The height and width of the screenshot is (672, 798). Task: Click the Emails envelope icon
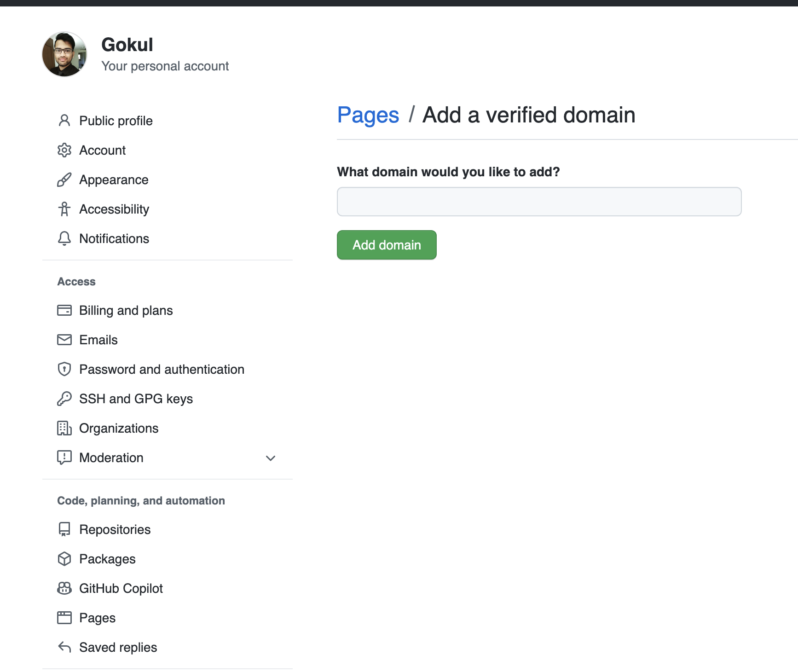coord(64,340)
